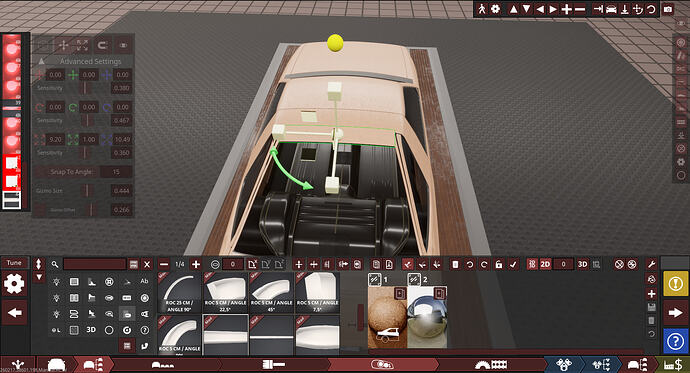Zoom out with the top camera minus
The height and width of the screenshot is (373, 690).
[x=580, y=9]
